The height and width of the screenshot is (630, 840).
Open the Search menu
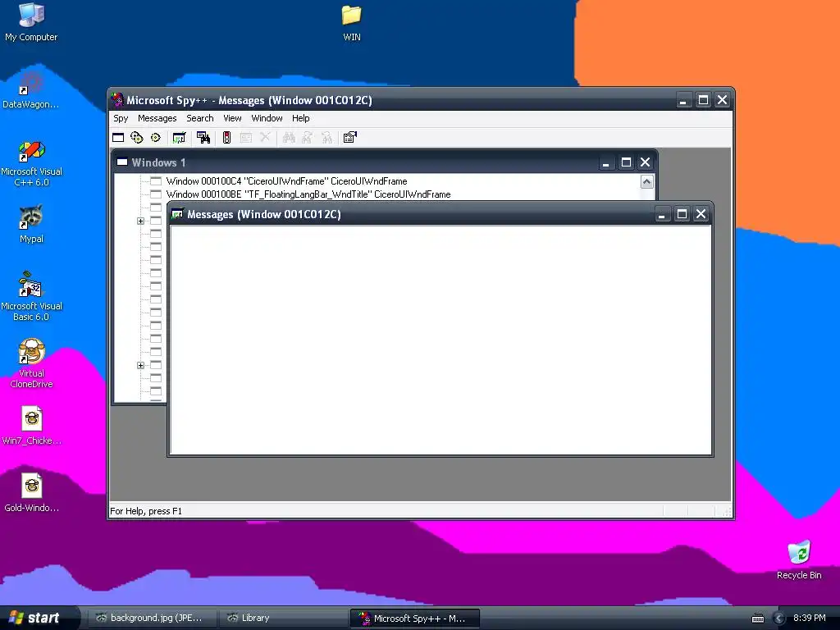pos(200,118)
